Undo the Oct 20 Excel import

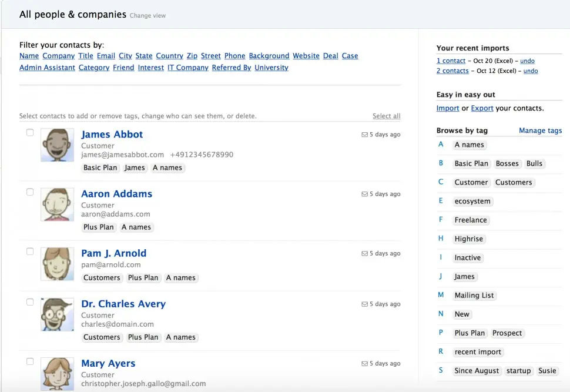click(x=527, y=61)
